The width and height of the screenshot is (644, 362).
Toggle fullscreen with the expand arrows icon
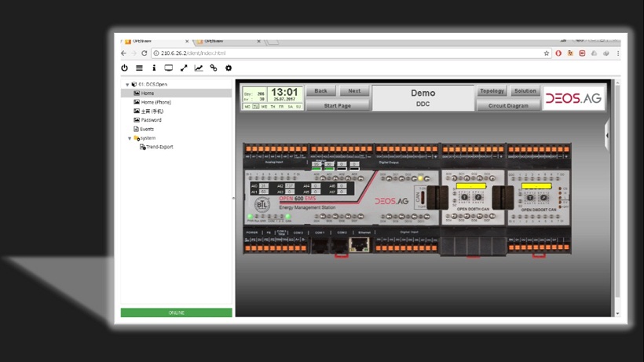coord(184,68)
